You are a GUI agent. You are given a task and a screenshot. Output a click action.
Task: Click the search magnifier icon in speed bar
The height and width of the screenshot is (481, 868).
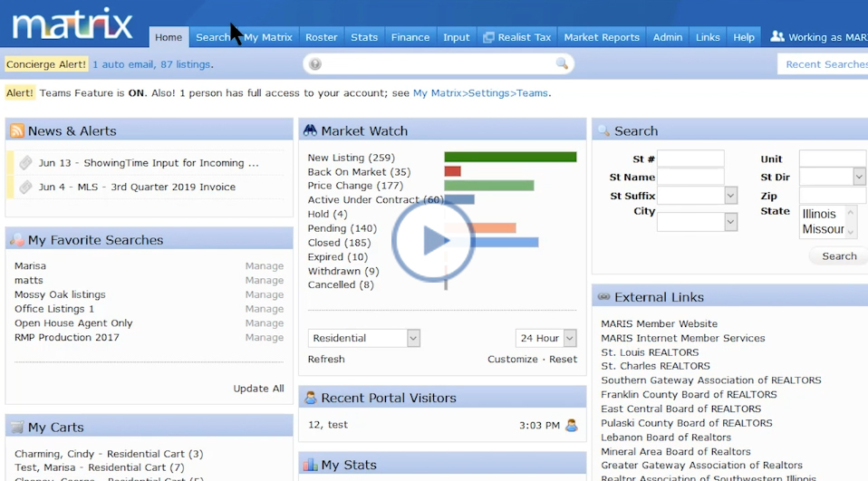pyautogui.click(x=562, y=63)
